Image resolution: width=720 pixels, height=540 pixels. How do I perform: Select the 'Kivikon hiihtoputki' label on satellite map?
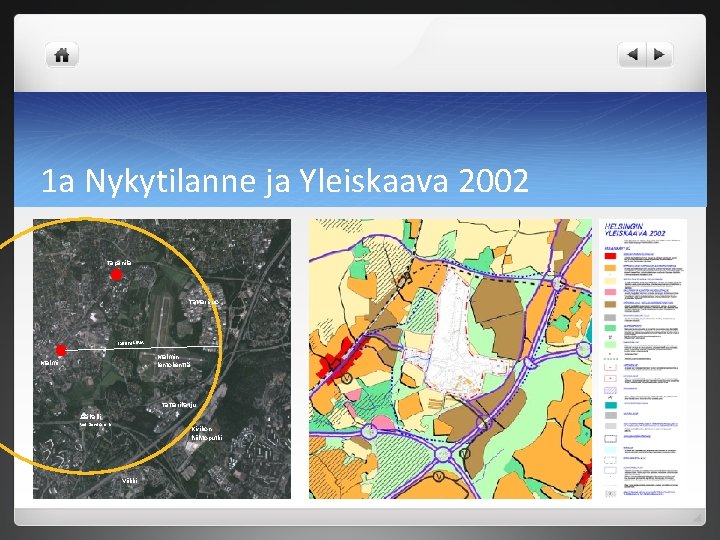pos(207,433)
